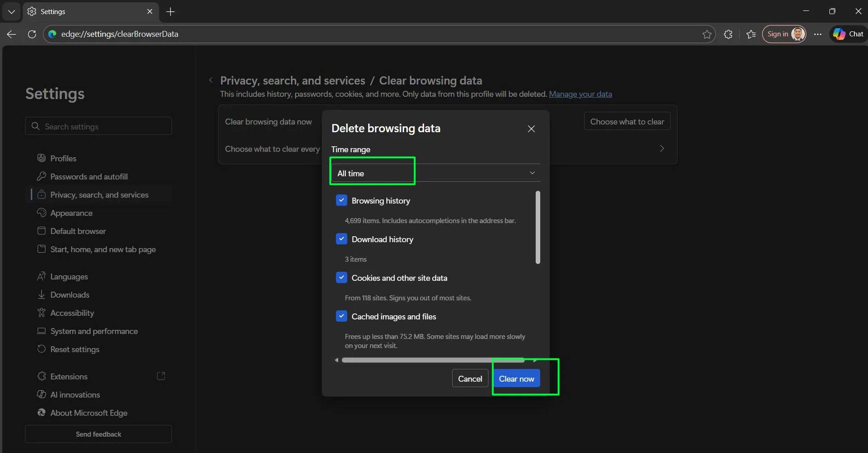
Task: Open the Extensions external link icon
Action: pyautogui.click(x=161, y=376)
